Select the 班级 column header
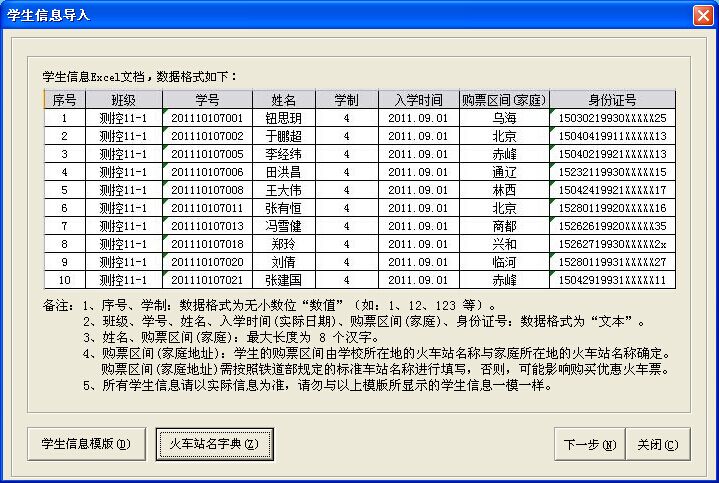This screenshot has width=719, height=483. click(x=123, y=100)
